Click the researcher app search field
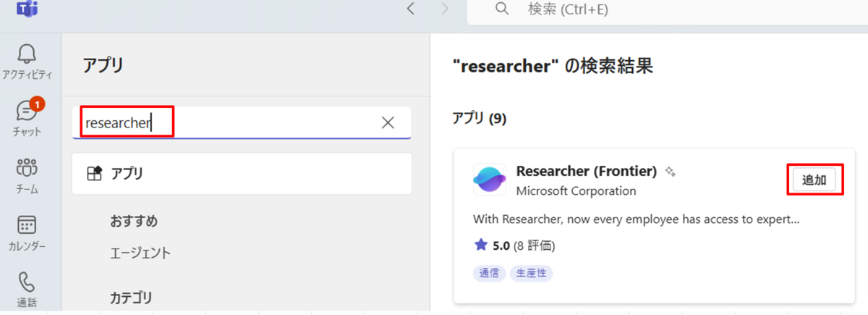 242,122
